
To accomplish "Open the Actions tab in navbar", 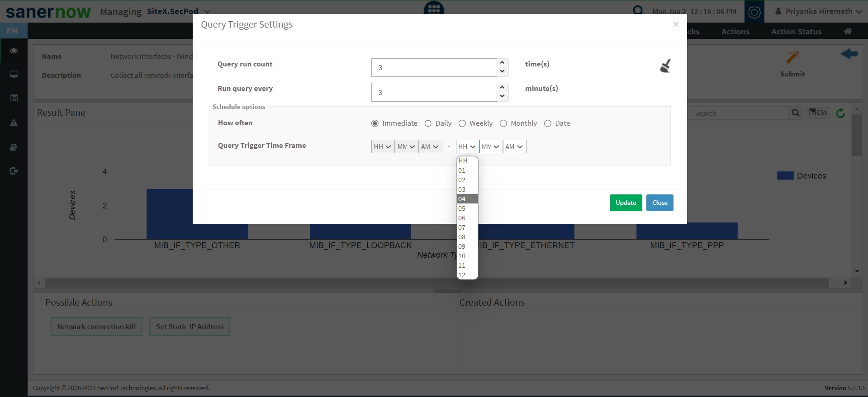I will pos(735,32).
